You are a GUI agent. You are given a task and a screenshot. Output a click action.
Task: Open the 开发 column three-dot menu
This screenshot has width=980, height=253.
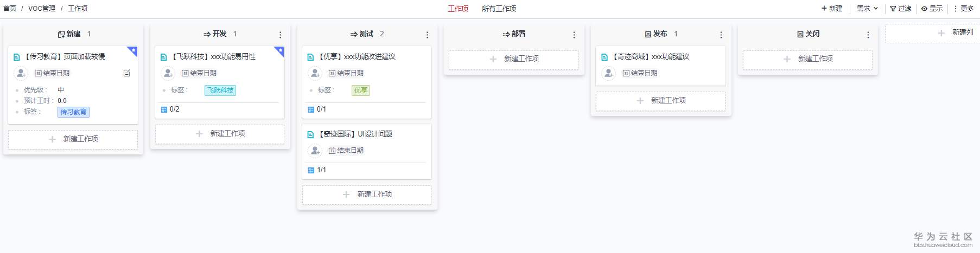(x=280, y=35)
